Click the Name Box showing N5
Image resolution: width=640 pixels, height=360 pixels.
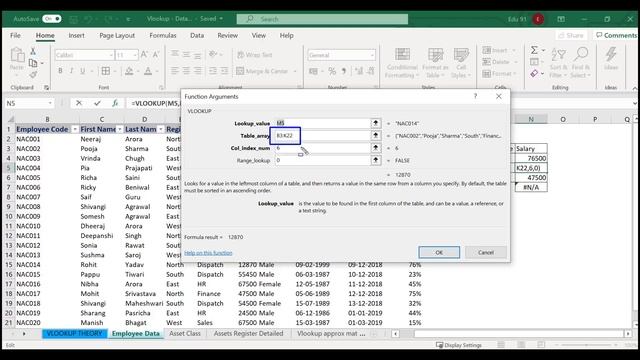click(29, 103)
